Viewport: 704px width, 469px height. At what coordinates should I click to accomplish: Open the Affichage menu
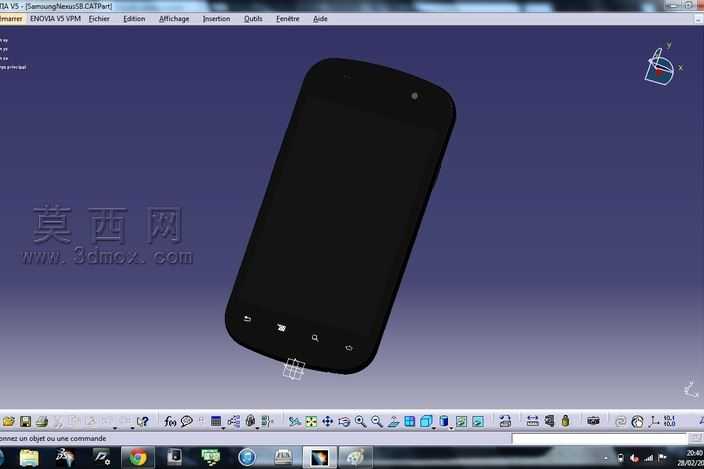pyautogui.click(x=174, y=19)
